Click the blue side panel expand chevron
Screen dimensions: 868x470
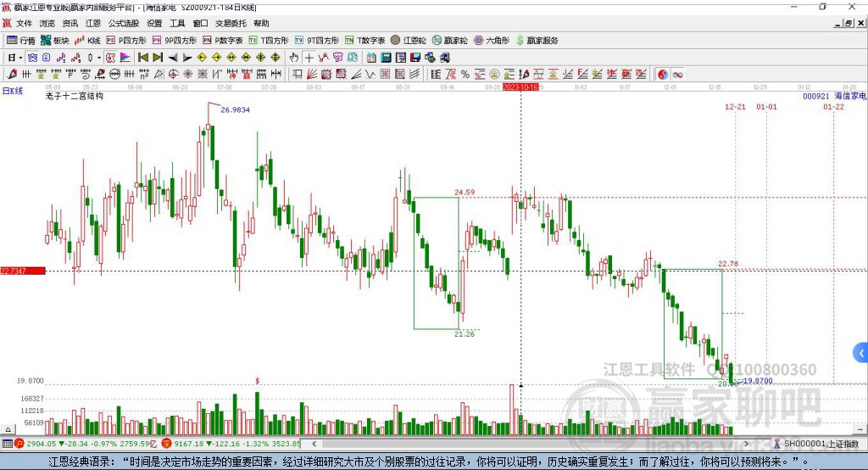point(861,353)
